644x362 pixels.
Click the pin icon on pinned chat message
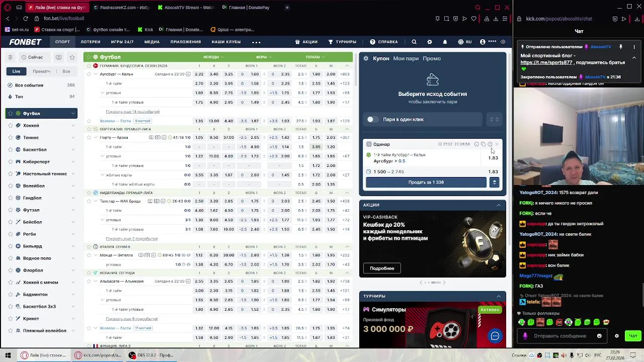pyautogui.click(x=621, y=47)
